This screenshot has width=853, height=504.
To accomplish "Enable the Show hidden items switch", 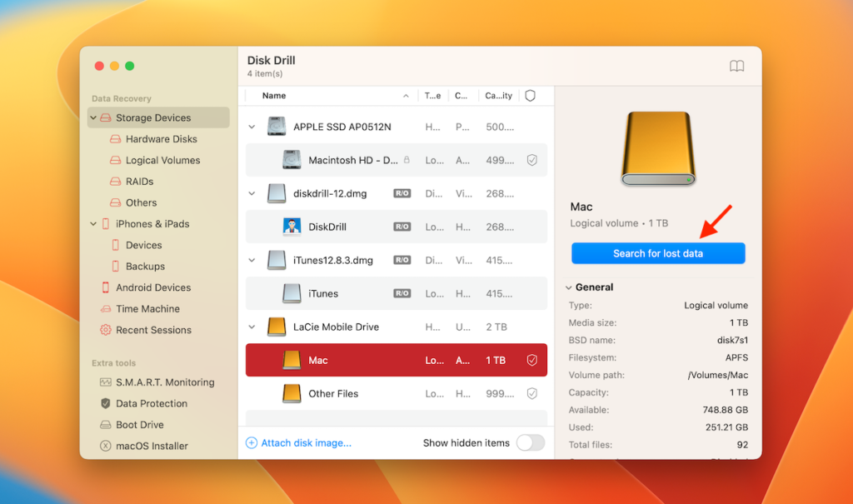I will click(531, 443).
